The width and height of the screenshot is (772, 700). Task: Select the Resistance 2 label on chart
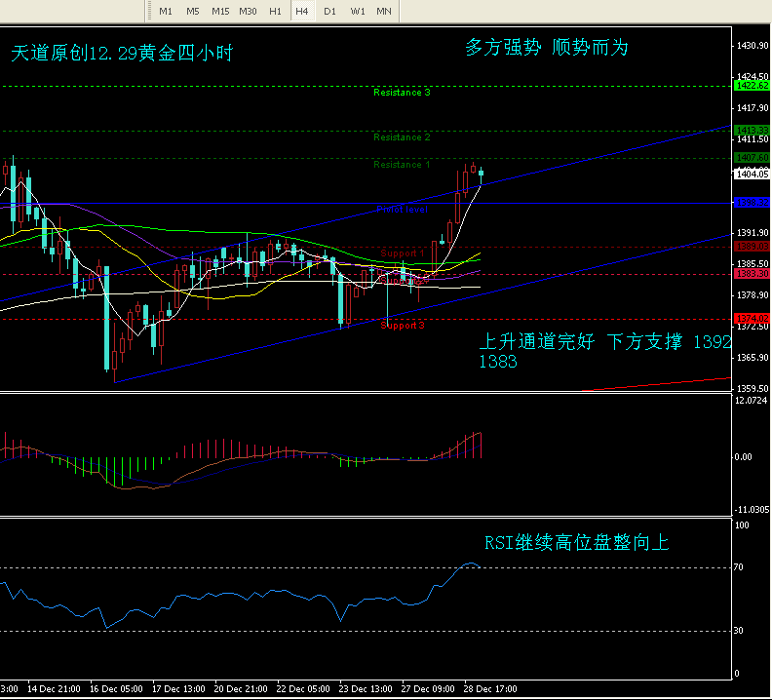pos(402,137)
